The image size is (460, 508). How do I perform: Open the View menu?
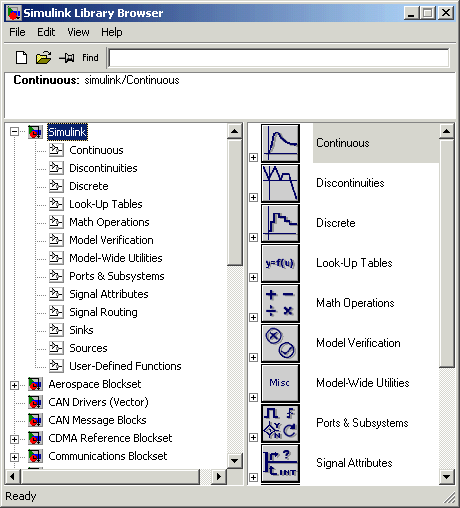[x=78, y=32]
